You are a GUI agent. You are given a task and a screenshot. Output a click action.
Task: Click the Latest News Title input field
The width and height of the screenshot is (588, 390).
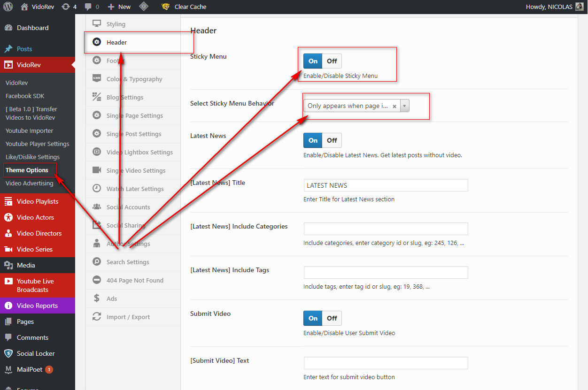click(x=386, y=185)
